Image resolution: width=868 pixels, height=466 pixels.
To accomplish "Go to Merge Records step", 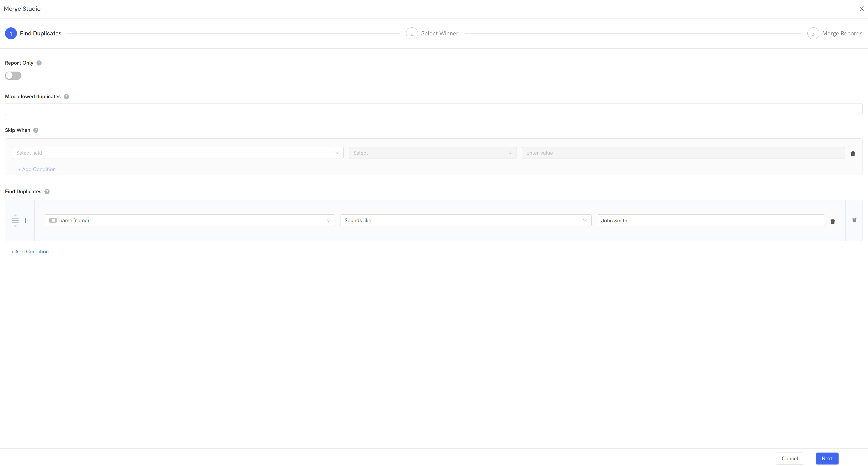I will point(835,33).
